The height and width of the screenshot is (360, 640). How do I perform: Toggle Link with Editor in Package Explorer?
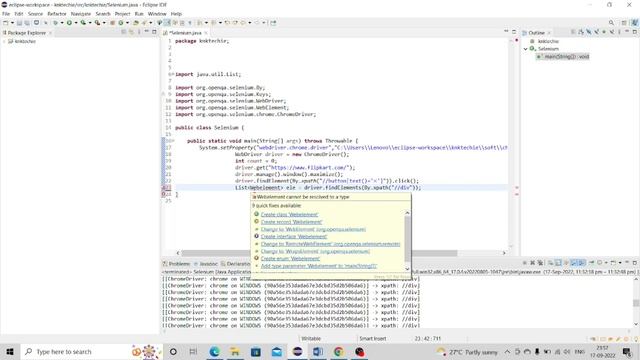pyautogui.click(x=131, y=32)
